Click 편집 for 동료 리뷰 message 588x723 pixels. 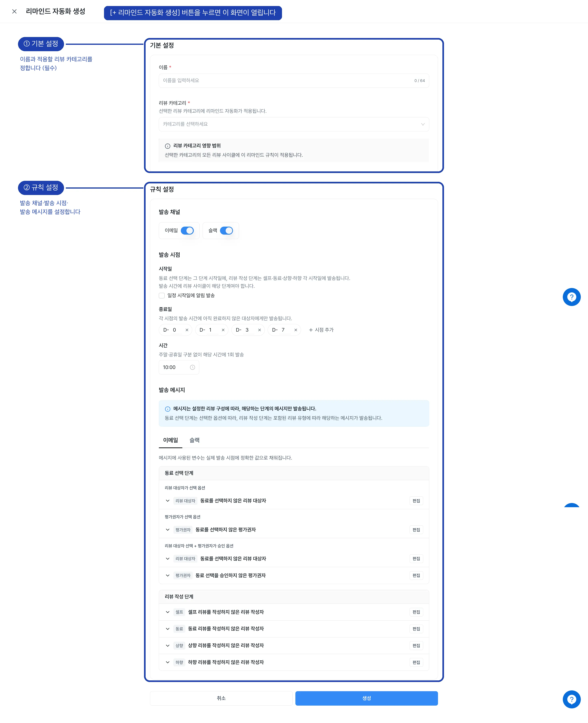click(416, 629)
